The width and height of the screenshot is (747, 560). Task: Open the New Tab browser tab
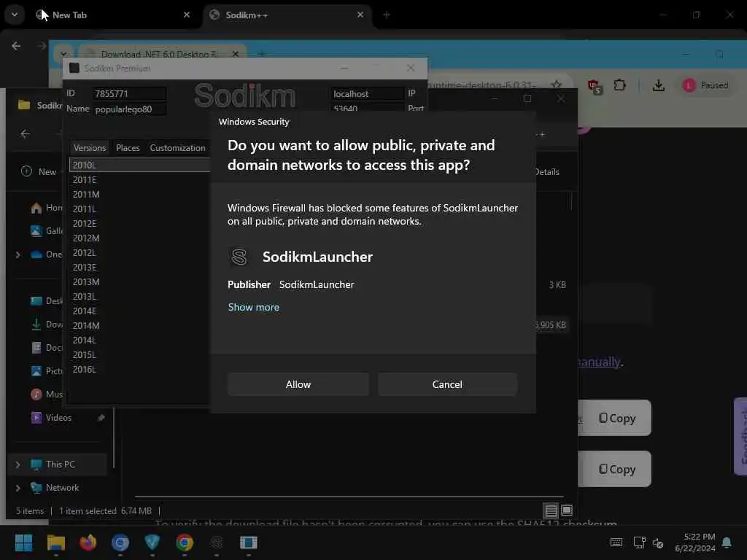pyautogui.click(x=112, y=15)
